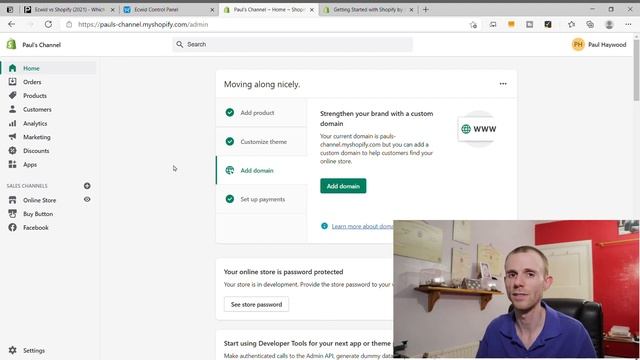Open Home in the Shopify sidebar

click(48, 68)
